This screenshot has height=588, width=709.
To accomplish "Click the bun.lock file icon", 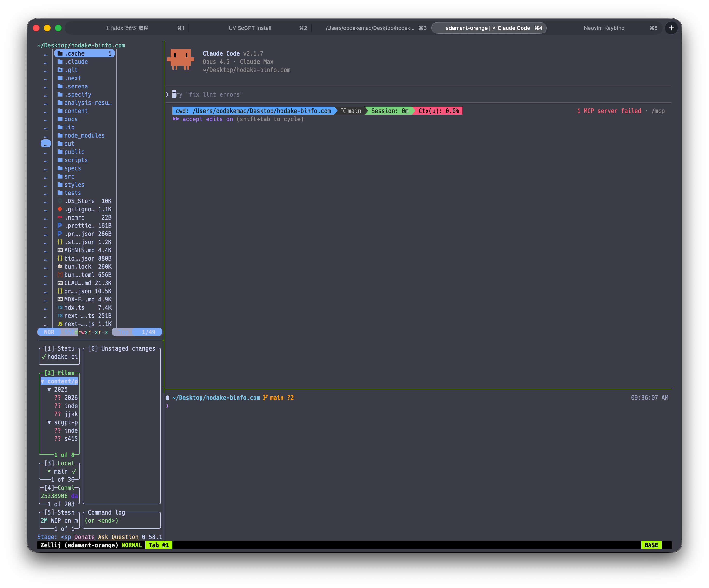I will [60, 267].
